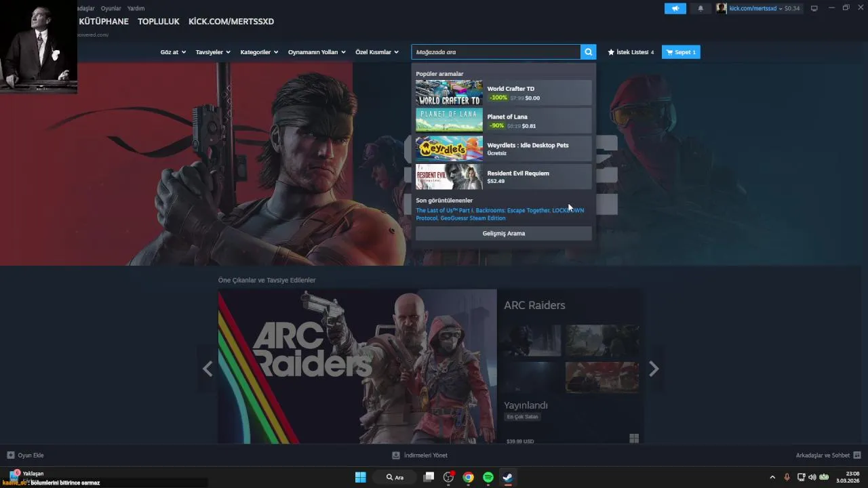Open the notifications bell
The image size is (868, 488).
(701, 8)
